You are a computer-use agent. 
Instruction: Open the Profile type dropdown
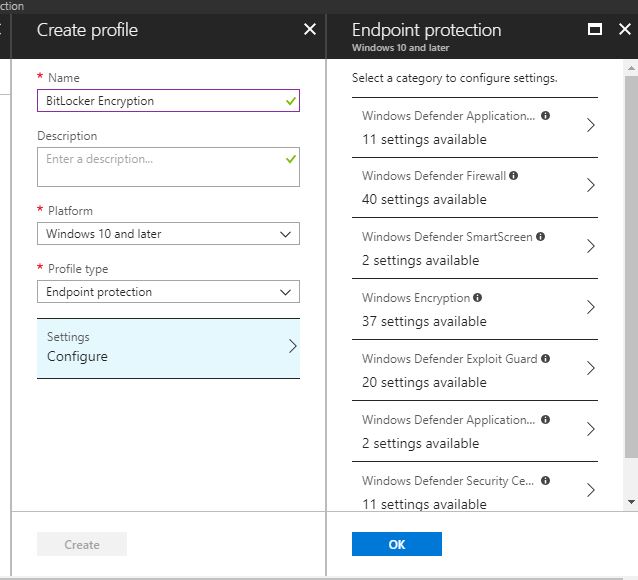[168, 291]
